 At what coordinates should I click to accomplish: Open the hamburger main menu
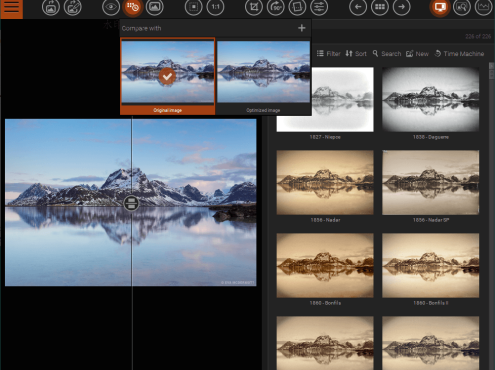pos(11,8)
